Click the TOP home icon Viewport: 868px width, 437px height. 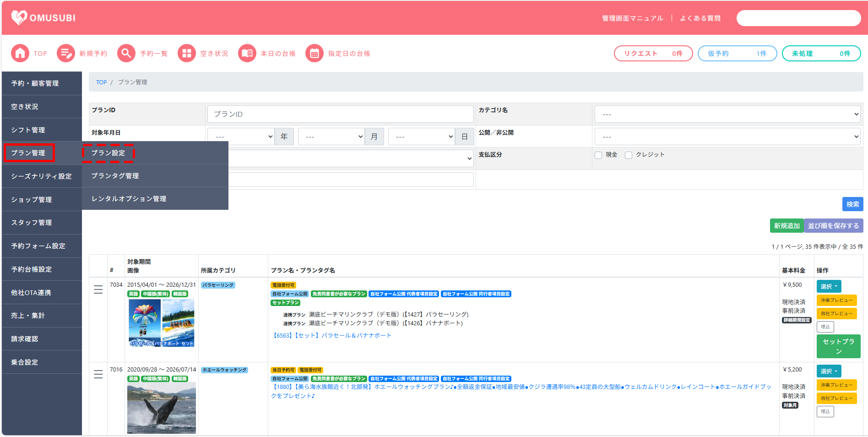point(20,54)
